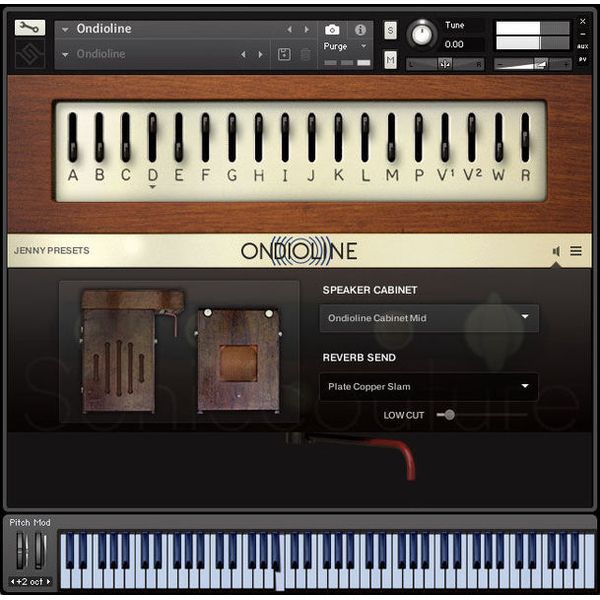Open the Purge dropdown menu

tap(345, 46)
